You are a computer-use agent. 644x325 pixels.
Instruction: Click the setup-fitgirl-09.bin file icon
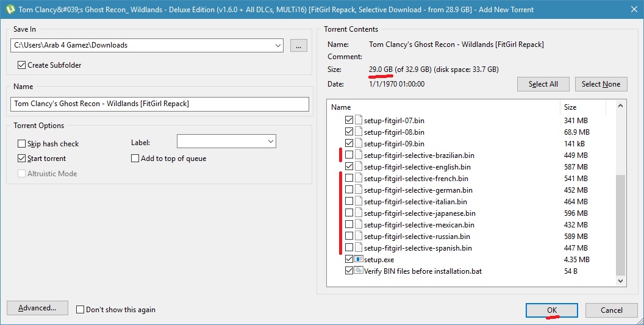(x=359, y=143)
